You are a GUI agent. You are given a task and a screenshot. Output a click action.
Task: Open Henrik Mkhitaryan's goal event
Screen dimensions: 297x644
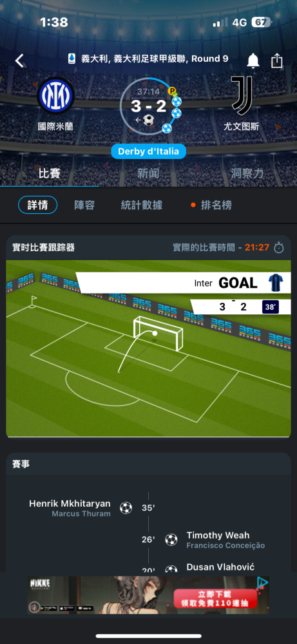pos(70,504)
